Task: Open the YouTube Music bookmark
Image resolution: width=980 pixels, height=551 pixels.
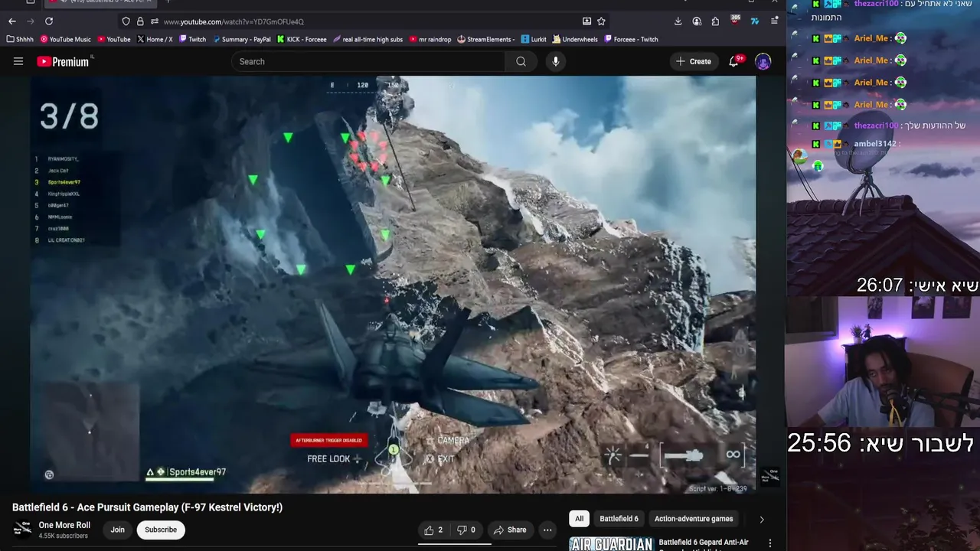Action: click(66, 39)
